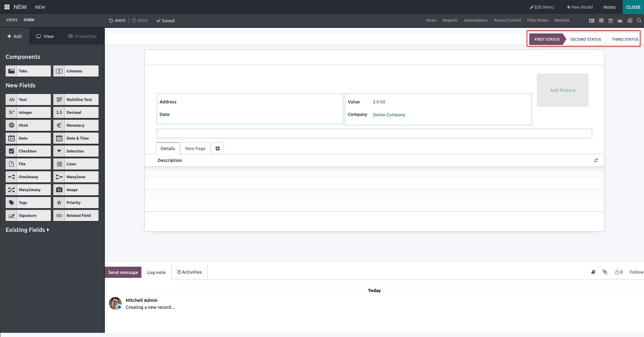
Task: Click the Log note button
Action: coord(156,272)
